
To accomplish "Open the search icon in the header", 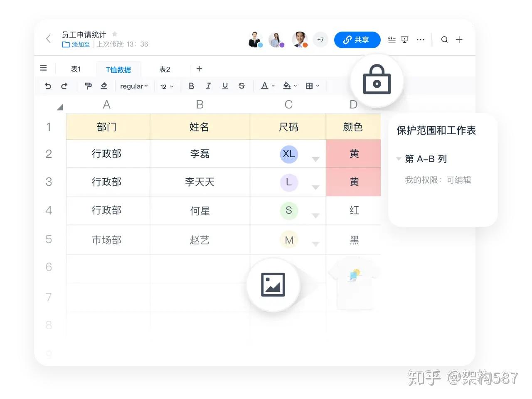I will point(444,39).
